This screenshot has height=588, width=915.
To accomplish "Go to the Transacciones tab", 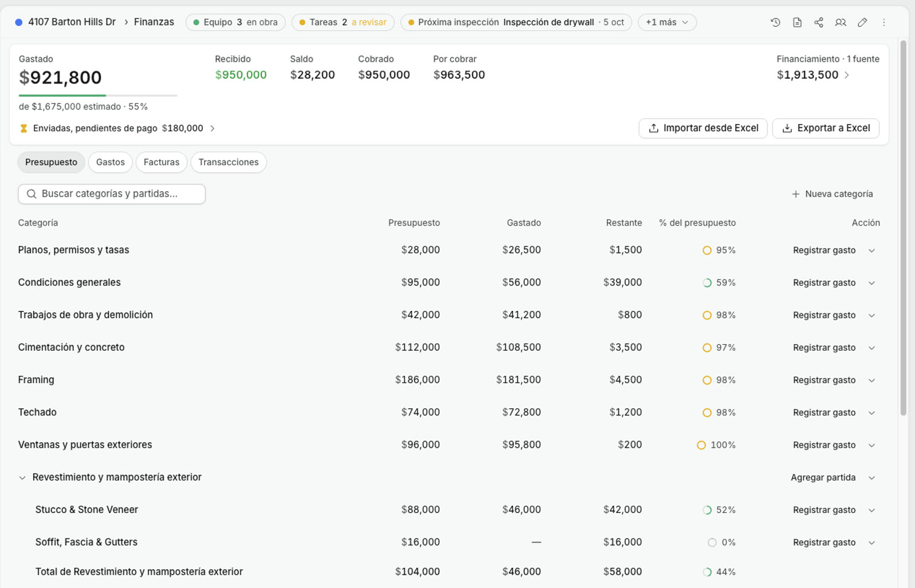I will 229,162.
